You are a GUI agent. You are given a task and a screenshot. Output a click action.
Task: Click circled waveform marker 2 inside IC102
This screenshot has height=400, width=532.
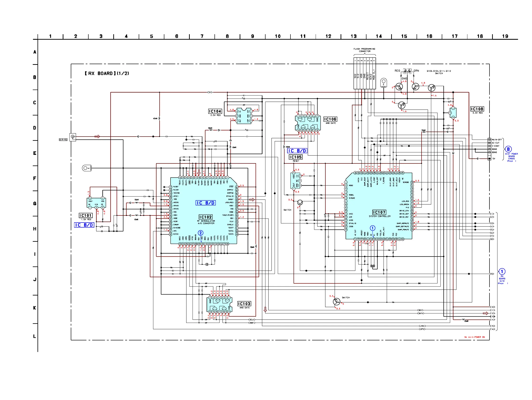click(x=201, y=233)
